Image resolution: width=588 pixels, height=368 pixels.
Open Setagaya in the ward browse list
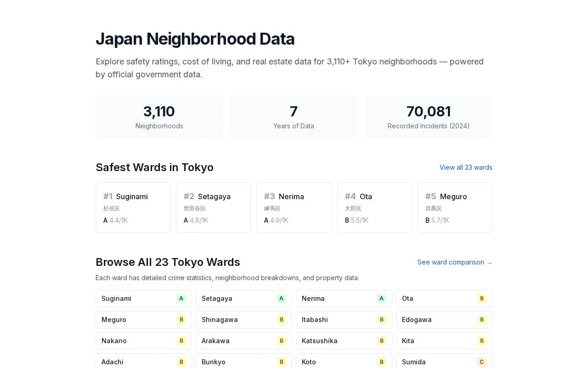point(244,299)
